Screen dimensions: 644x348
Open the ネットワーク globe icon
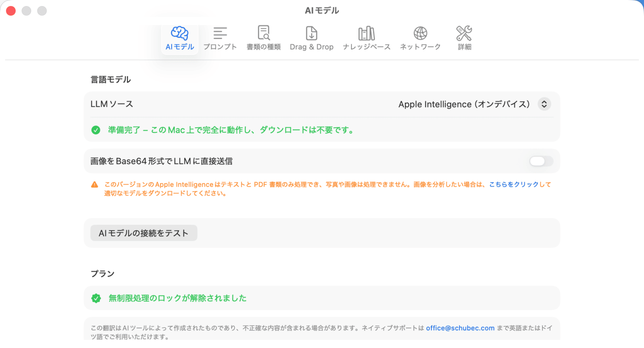coord(420,33)
